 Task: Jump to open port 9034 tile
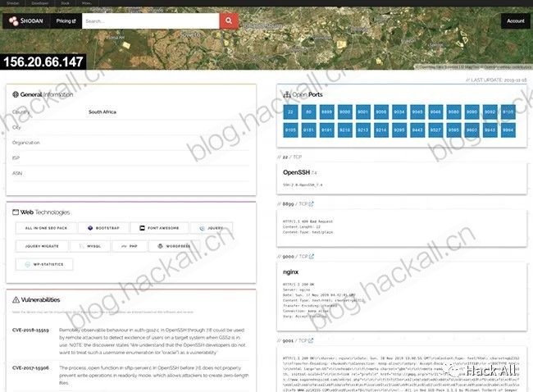[399, 112]
